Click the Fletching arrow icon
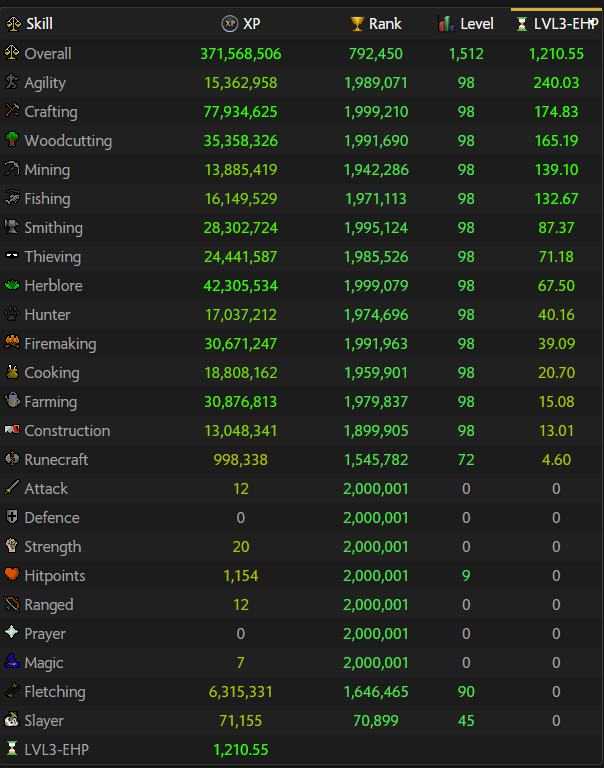 click(x=12, y=690)
